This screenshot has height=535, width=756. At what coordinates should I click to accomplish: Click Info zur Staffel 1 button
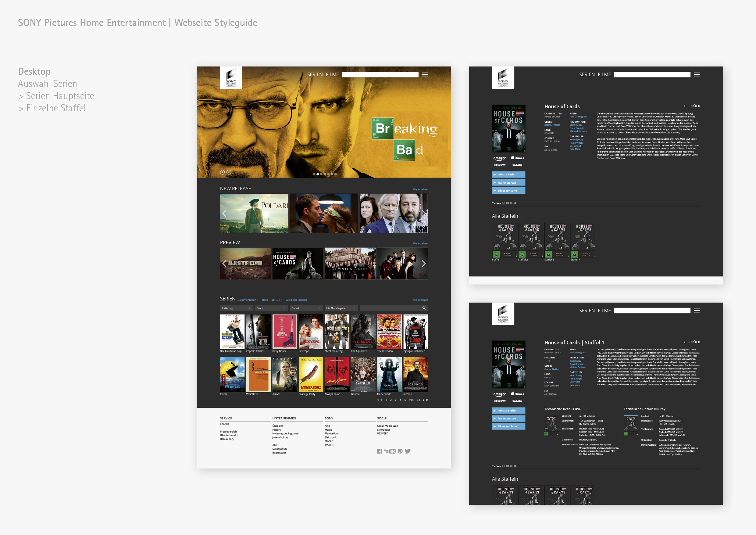pyautogui.click(x=508, y=411)
